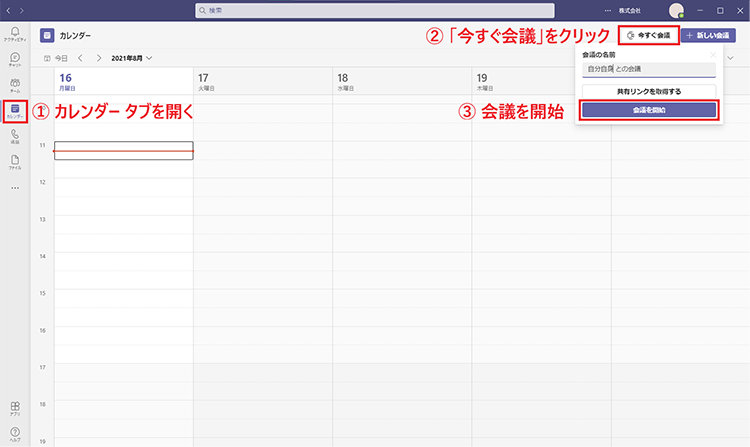This screenshot has width=750, height=447.
Task: Expand the 2021年8月 month picker
Action: coord(132,58)
